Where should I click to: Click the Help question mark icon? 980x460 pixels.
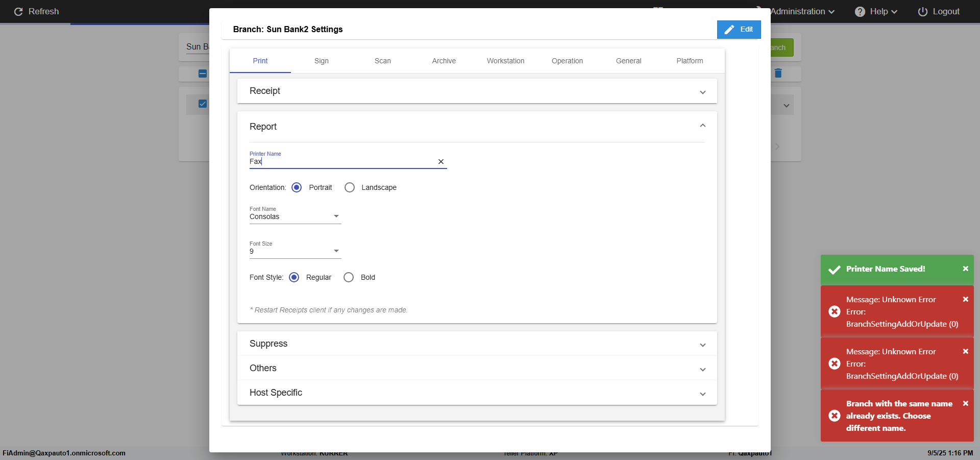click(860, 12)
